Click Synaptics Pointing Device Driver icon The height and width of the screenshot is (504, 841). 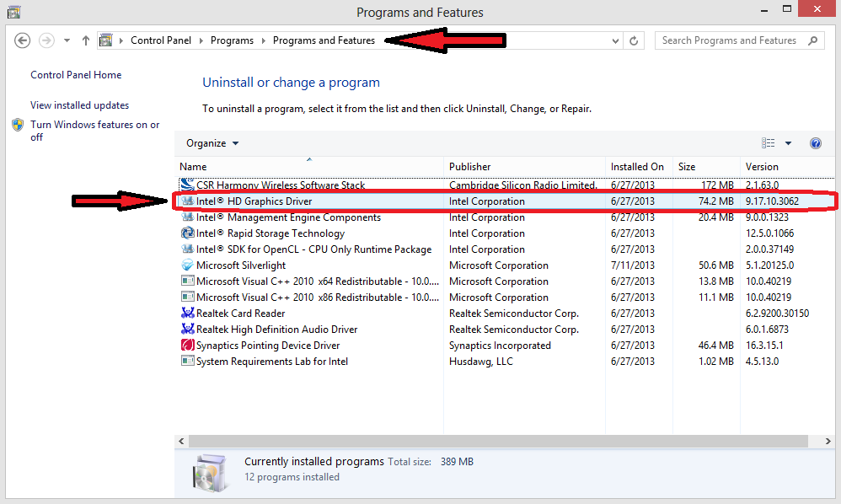pos(187,346)
